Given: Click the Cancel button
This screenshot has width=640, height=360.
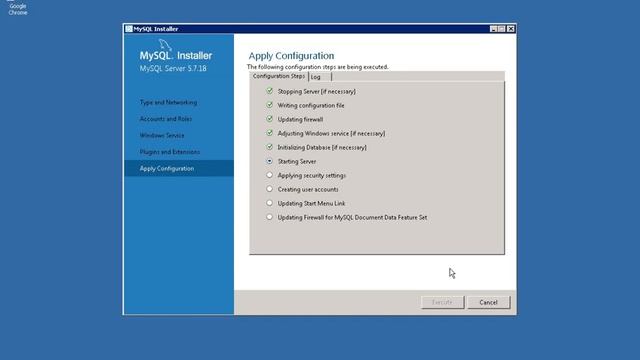Looking at the screenshot, I should coord(488,302).
